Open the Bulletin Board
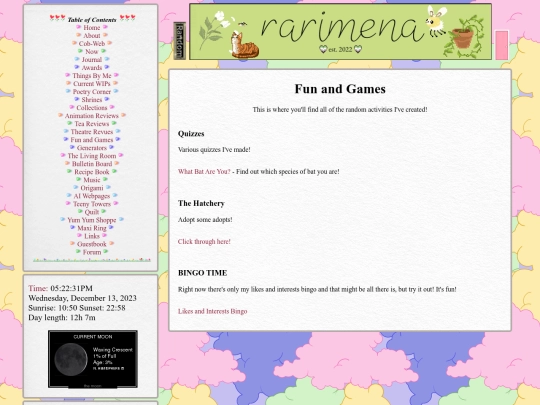Screen dimensions: 540x405 [92, 164]
